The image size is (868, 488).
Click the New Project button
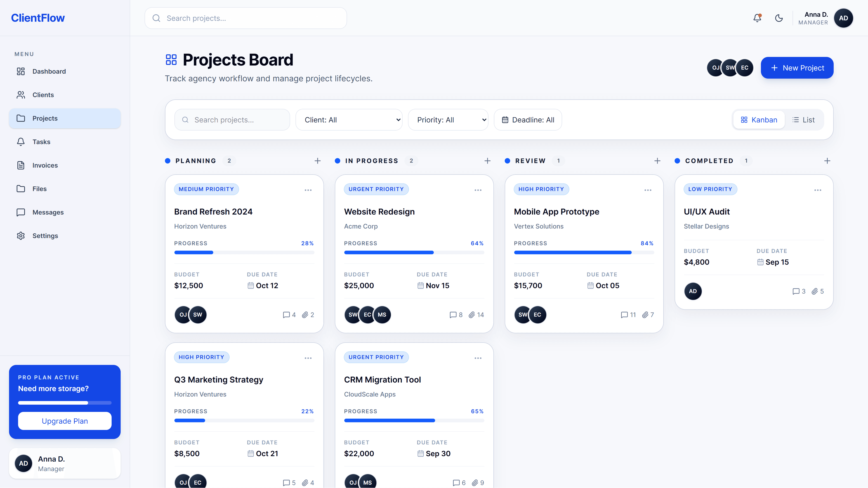point(797,68)
